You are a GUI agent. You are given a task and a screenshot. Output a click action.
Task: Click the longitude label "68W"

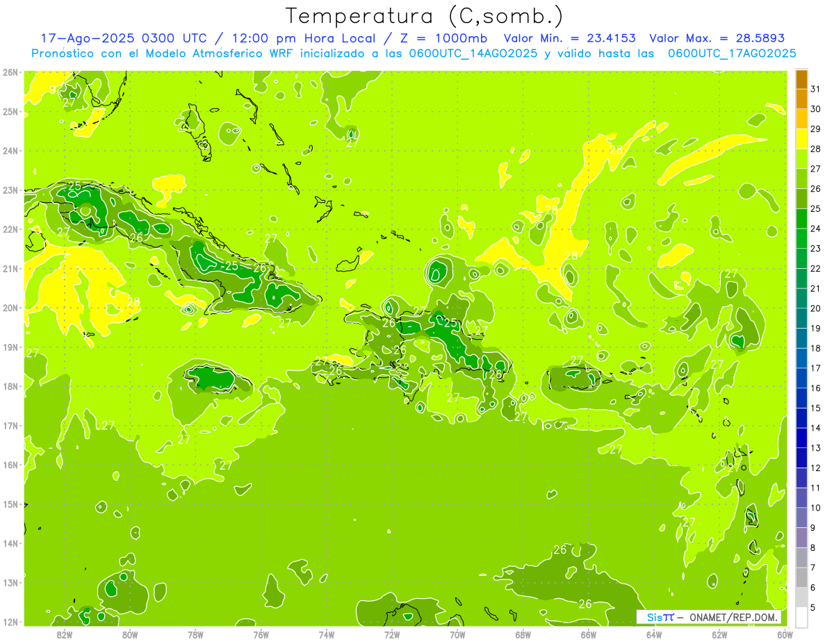pos(523,635)
